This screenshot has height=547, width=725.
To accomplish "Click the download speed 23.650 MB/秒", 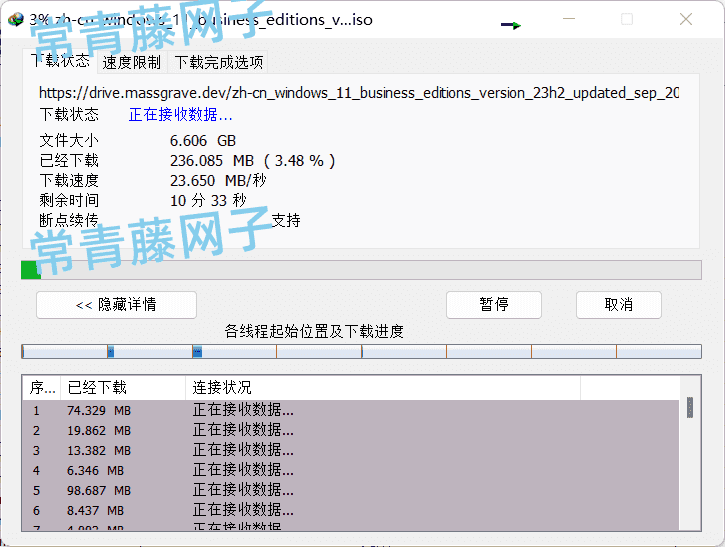I will coord(218,180).
